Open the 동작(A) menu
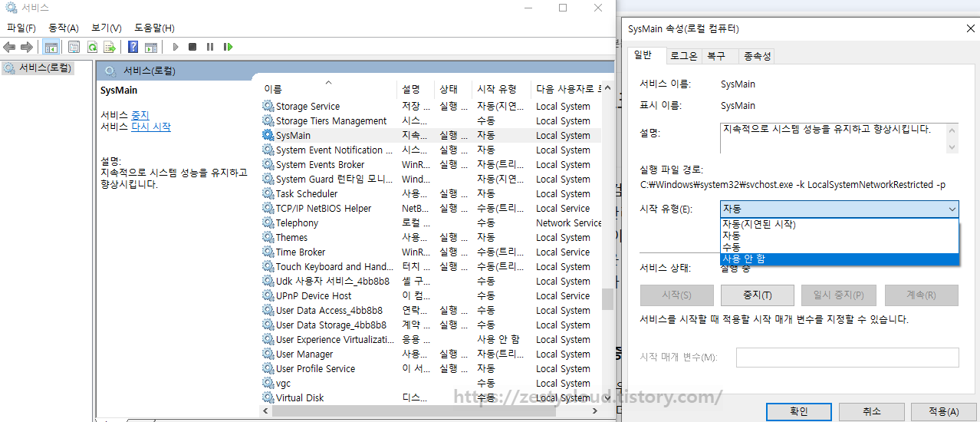 point(64,28)
